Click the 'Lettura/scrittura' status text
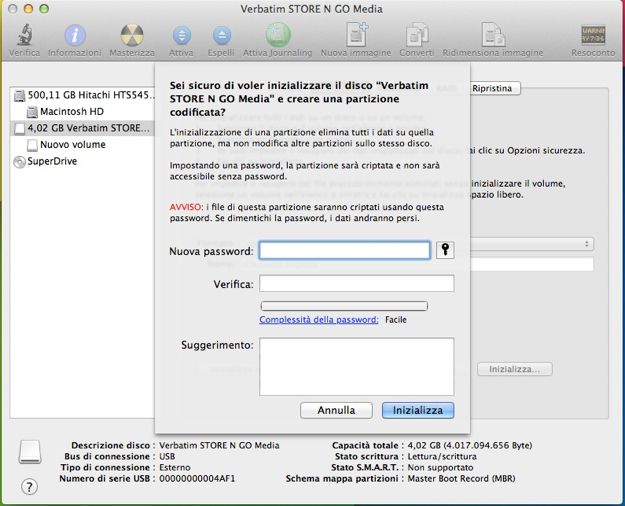Screen dimensions: 625x506 tap(442, 456)
